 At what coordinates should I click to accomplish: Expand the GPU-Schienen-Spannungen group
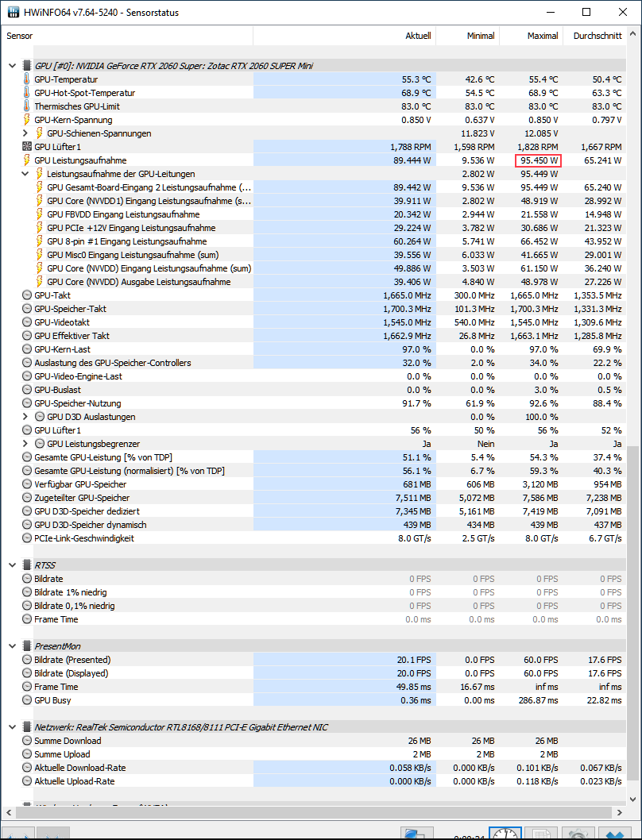(25, 133)
